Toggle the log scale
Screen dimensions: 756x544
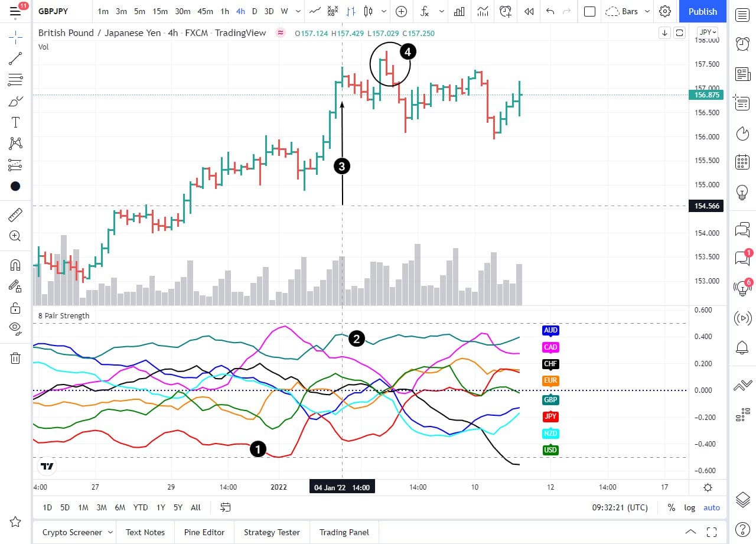[x=689, y=507]
